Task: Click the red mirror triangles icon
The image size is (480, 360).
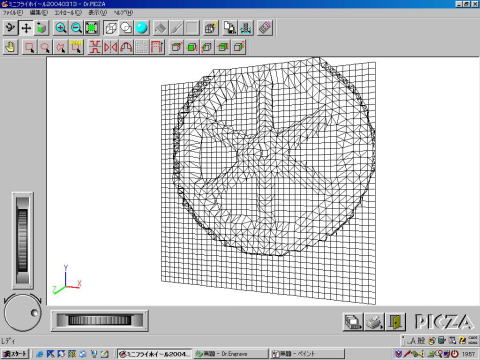Action: pyautogui.click(x=110, y=47)
